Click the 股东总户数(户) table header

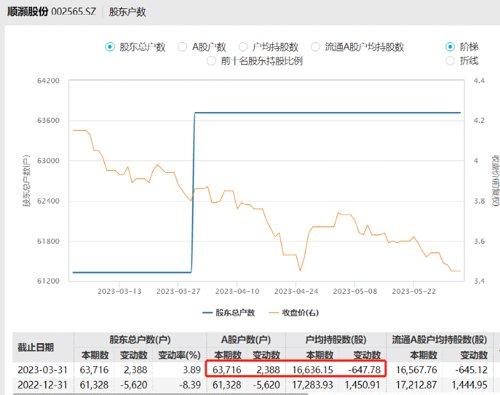click(x=140, y=340)
